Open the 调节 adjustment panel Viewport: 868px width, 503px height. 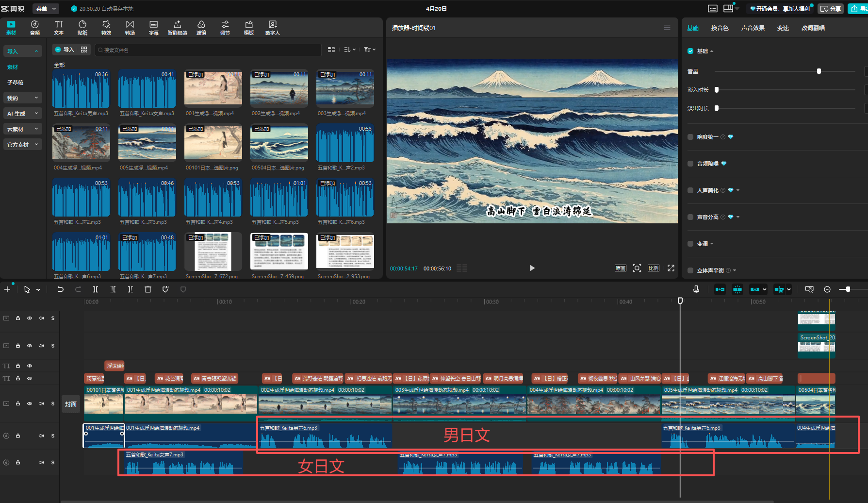click(225, 27)
